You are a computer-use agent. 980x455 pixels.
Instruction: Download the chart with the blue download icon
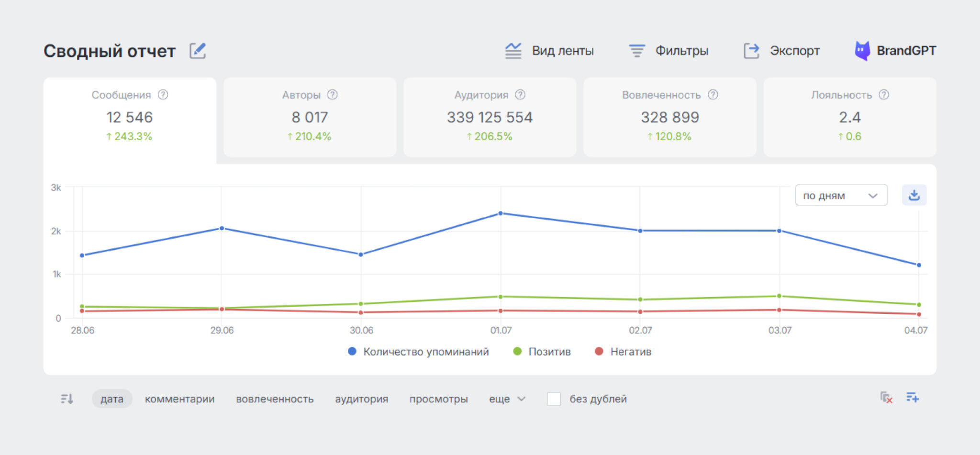(x=914, y=195)
